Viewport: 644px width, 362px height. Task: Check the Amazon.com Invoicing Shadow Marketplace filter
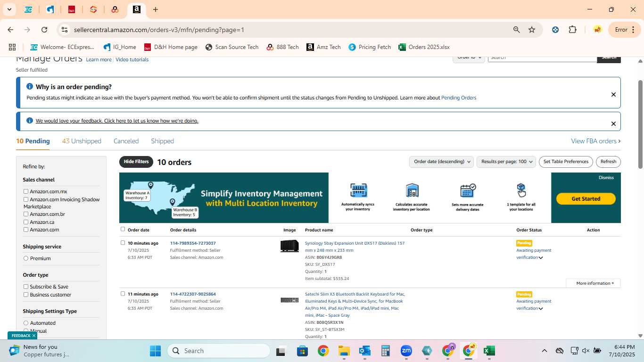26,199
